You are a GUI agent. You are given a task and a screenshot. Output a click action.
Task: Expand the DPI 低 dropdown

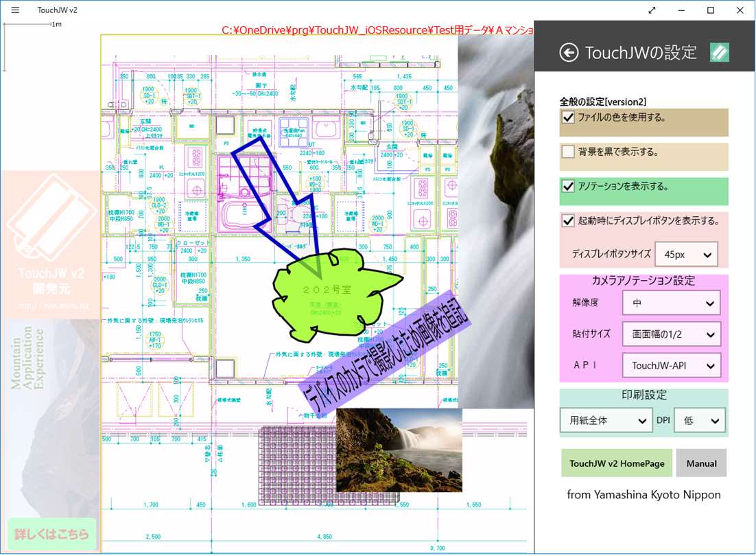tap(700, 421)
